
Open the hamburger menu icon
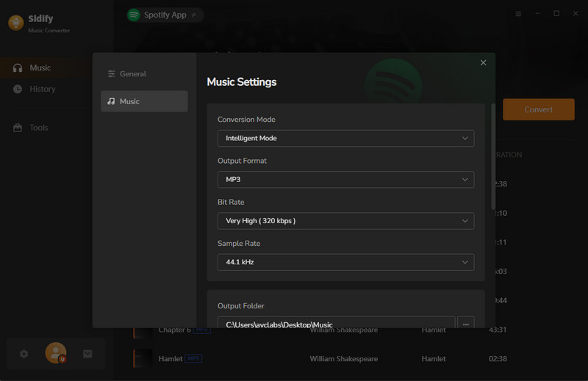(x=518, y=14)
